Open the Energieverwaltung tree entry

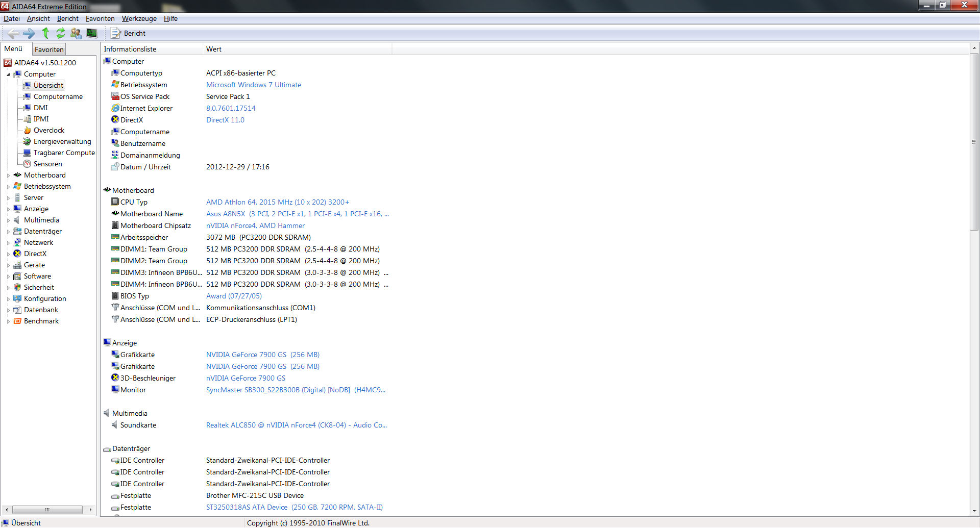pyautogui.click(x=62, y=141)
